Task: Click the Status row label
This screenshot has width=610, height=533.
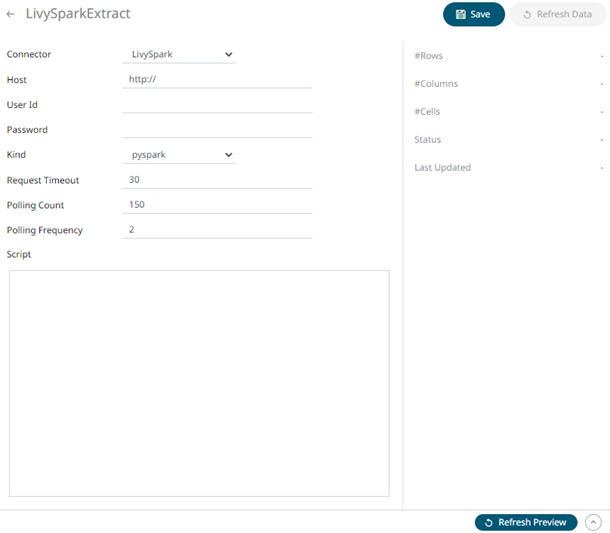Action: pyautogui.click(x=427, y=140)
